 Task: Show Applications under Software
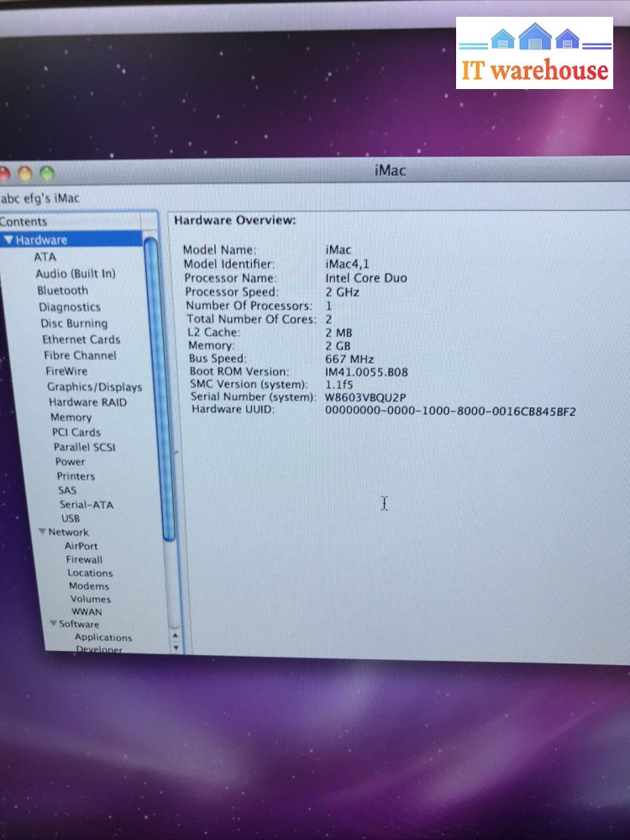point(103,638)
